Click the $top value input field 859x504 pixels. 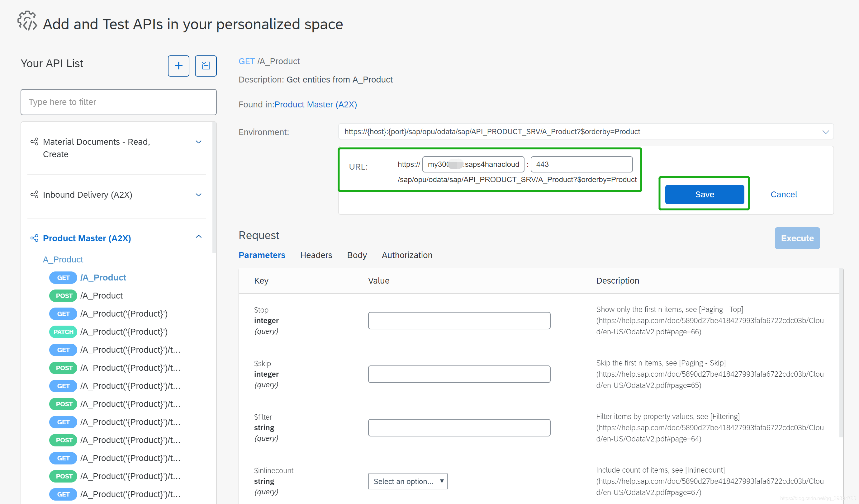click(x=459, y=320)
